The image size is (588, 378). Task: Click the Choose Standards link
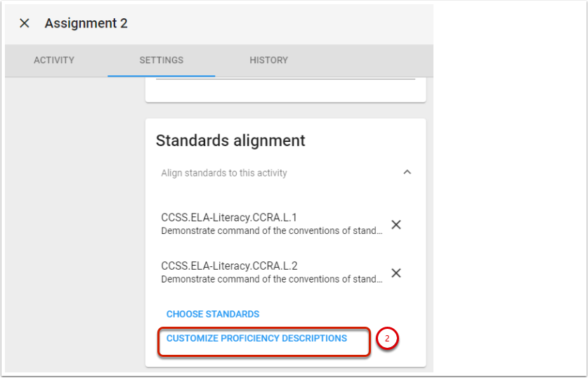pyautogui.click(x=213, y=314)
